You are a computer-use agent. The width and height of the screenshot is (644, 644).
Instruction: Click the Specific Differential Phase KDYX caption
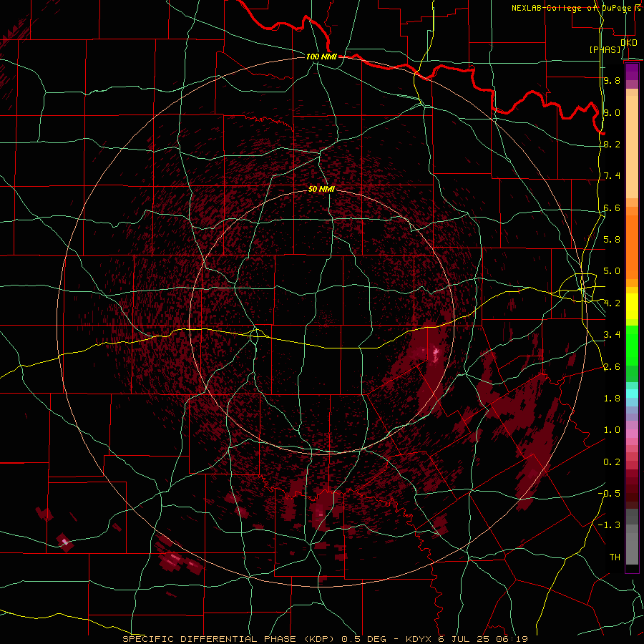point(326,639)
